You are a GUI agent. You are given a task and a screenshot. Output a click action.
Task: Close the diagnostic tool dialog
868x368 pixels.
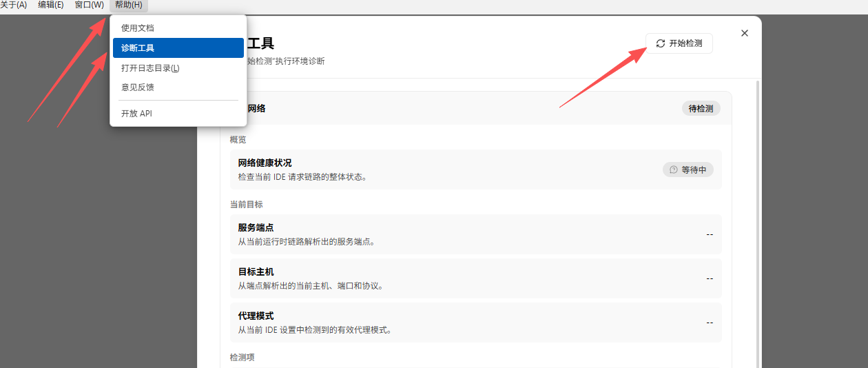pyautogui.click(x=745, y=33)
